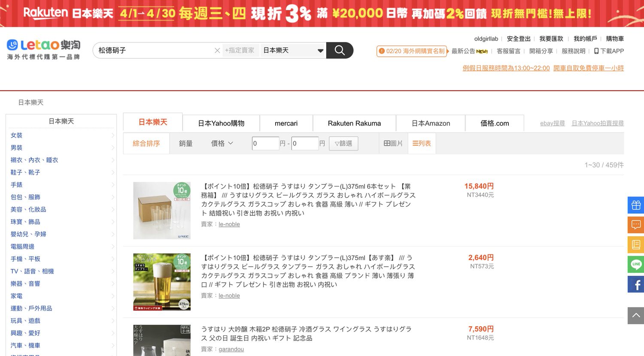Open the 大吟醸 木箱2P product thumbnail
This screenshot has height=356, width=644.
pyautogui.click(x=162, y=340)
